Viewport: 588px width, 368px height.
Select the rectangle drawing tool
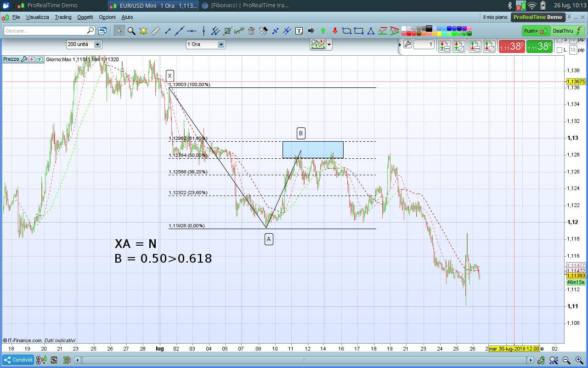(x=359, y=31)
